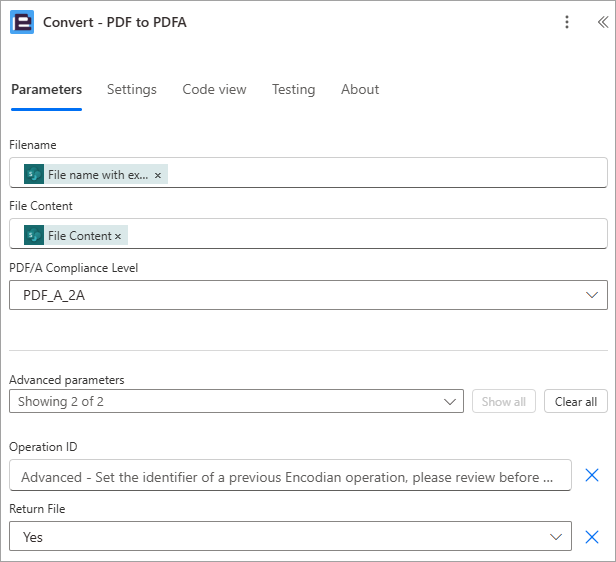Open the Advanced parameters Showing 2 of 2 dropdown
The image size is (616, 562).
tap(236, 401)
